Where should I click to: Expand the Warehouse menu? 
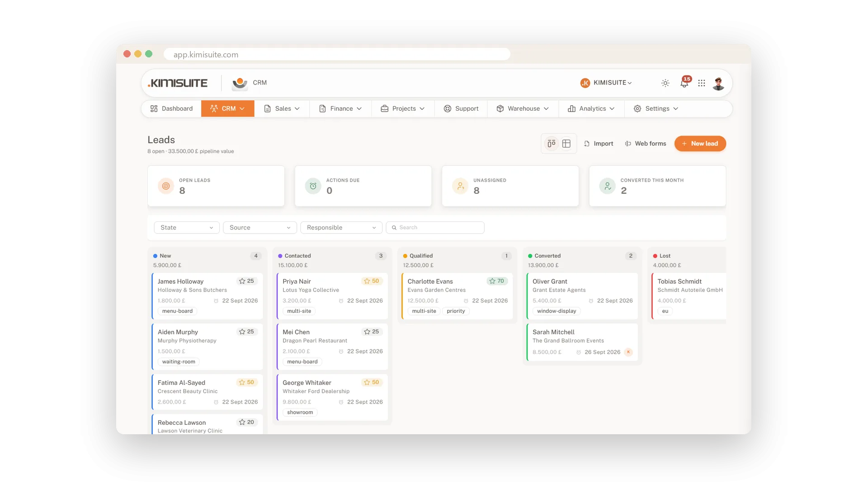(523, 108)
